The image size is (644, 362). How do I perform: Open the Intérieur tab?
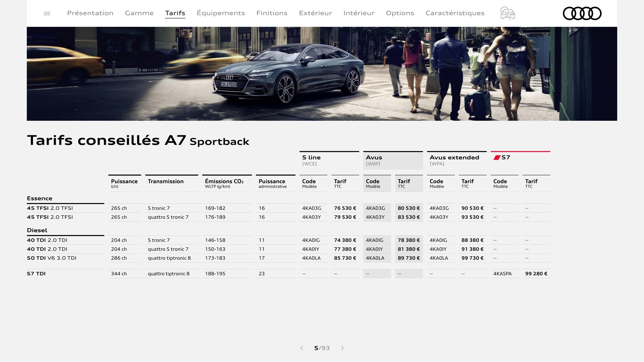coord(359,13)
